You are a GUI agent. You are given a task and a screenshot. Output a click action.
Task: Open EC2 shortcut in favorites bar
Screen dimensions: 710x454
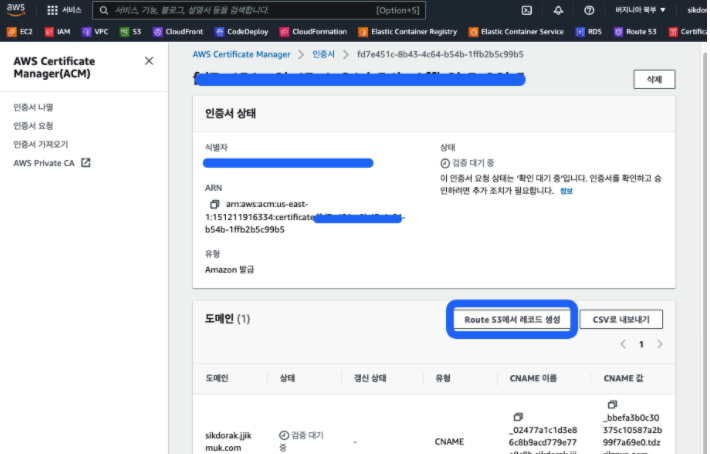20,32
